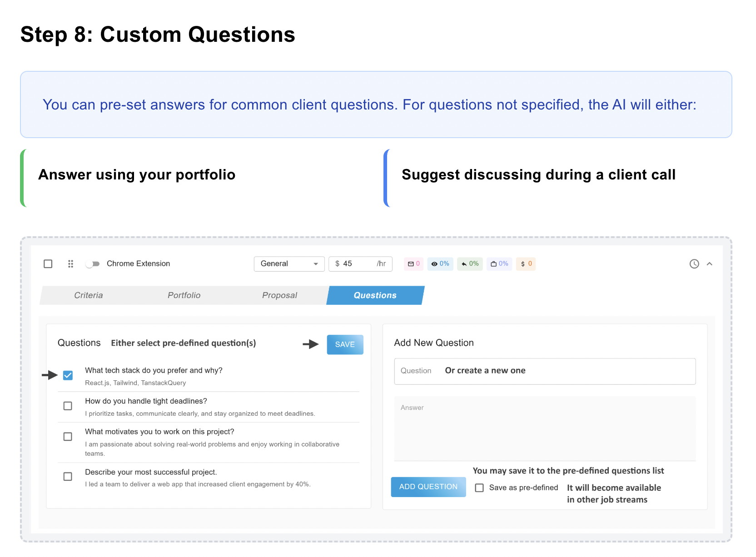Click the arrow pointing to SAVE button
This screenshot has width=756, height=557.
click(311, 344)
